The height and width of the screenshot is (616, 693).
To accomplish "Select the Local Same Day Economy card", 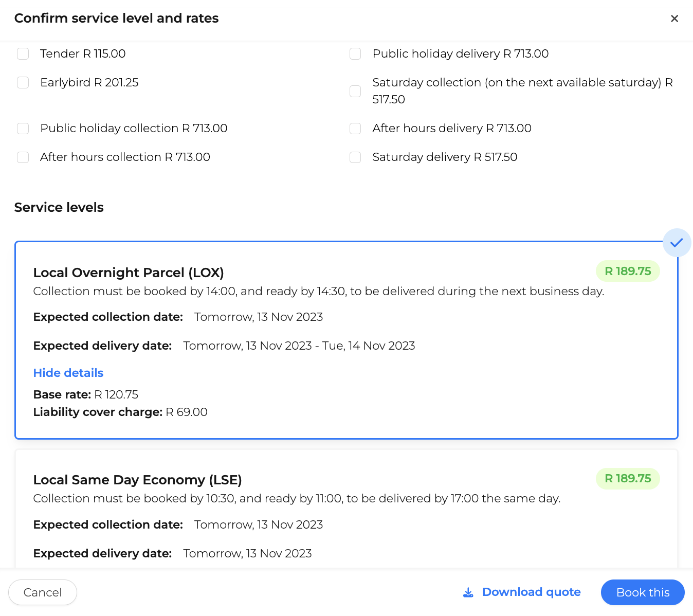I will pos(346,509).
